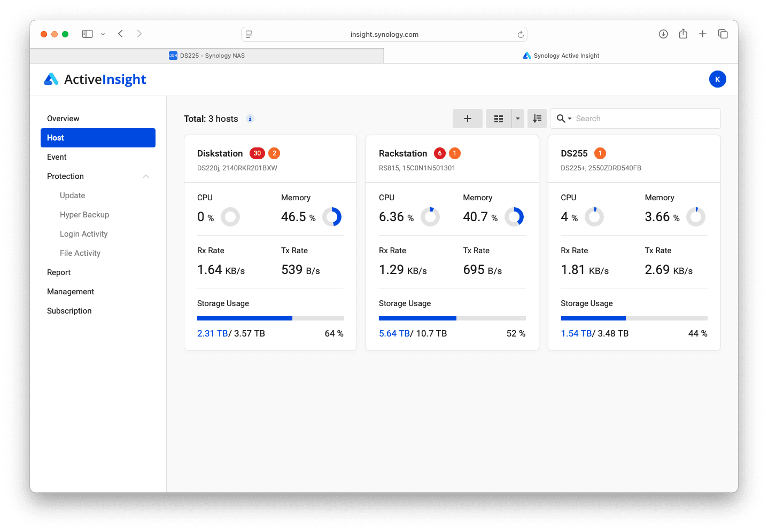768x532 pixels.
Task: Open the user avatar K icon
Action: click(x=717, y=79)
